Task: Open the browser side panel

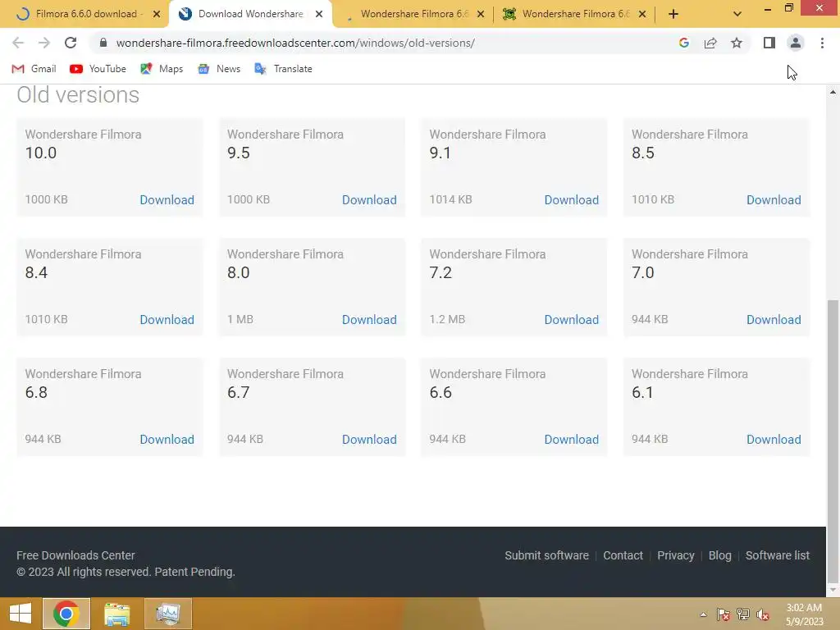Action: [x=769, y=43]
